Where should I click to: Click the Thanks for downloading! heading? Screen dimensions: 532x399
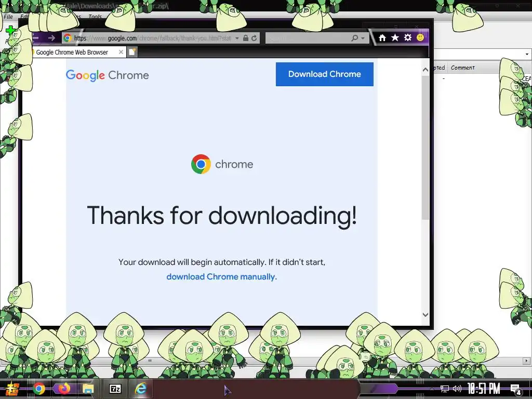[222, 216]
